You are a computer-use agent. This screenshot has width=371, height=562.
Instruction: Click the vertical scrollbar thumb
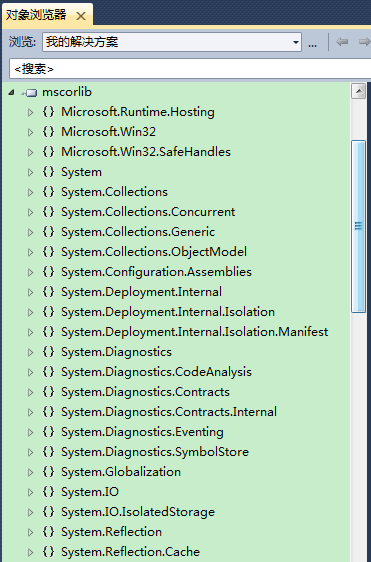click(x=358, y=227)
